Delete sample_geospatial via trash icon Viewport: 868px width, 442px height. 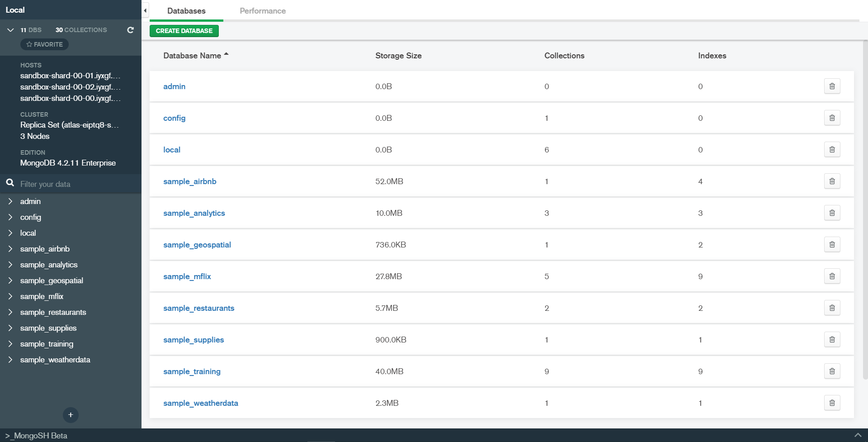[x=832, y=245]
